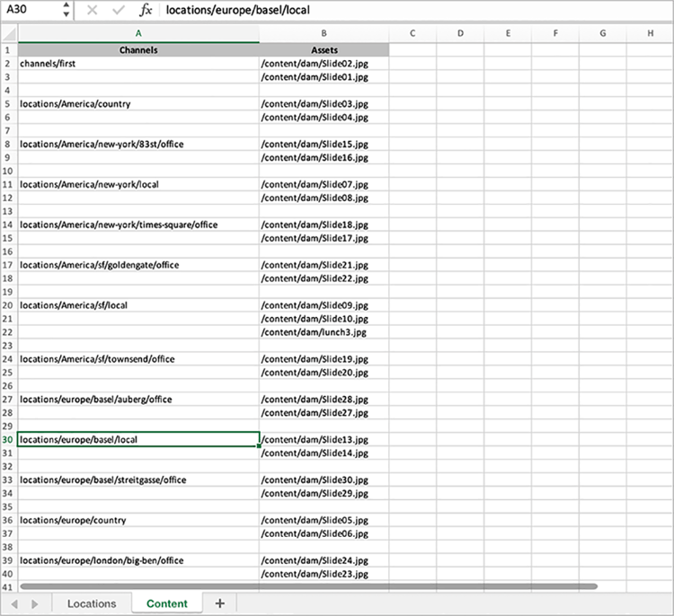Select row 1 header

click(x=8, y=50)
